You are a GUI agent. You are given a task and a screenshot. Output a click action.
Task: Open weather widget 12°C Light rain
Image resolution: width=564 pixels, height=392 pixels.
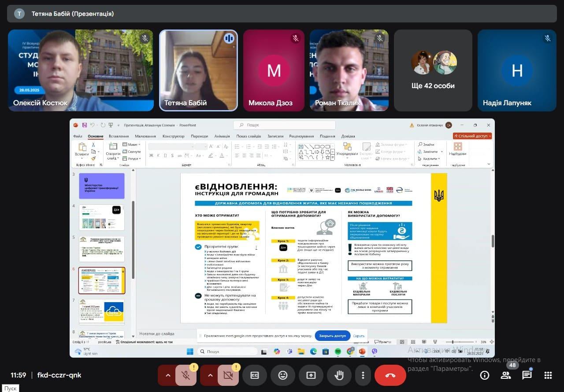coord(86,351)
